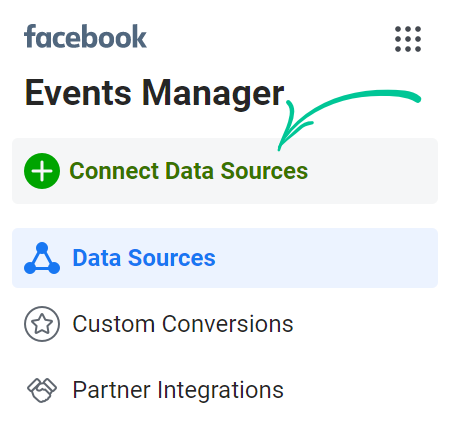The image size is (449, 448).
Task: Click the star icon for Custom Conversions
Action: tap(42, 324)
